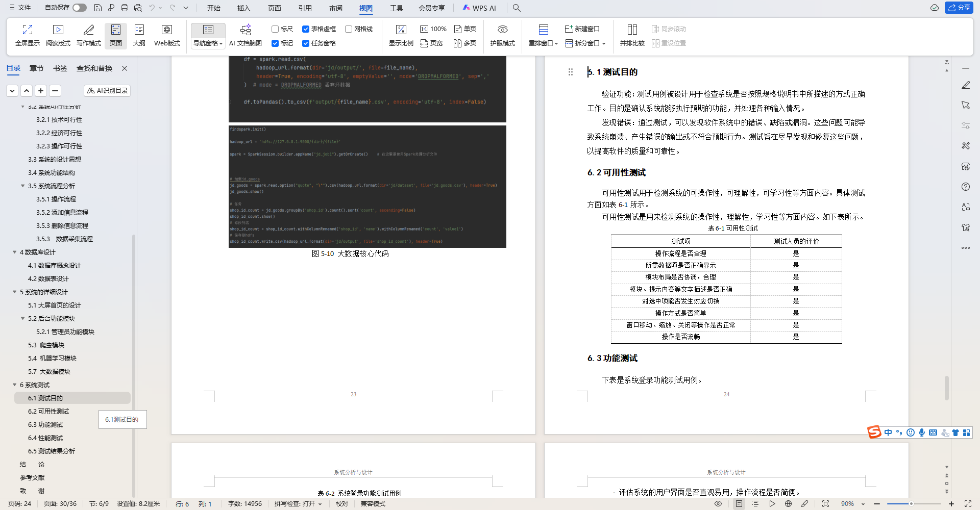The height and width of the screenshot is (510, 980).
Task: Switch to the 书签 panel tab
Action: point(60,68)
